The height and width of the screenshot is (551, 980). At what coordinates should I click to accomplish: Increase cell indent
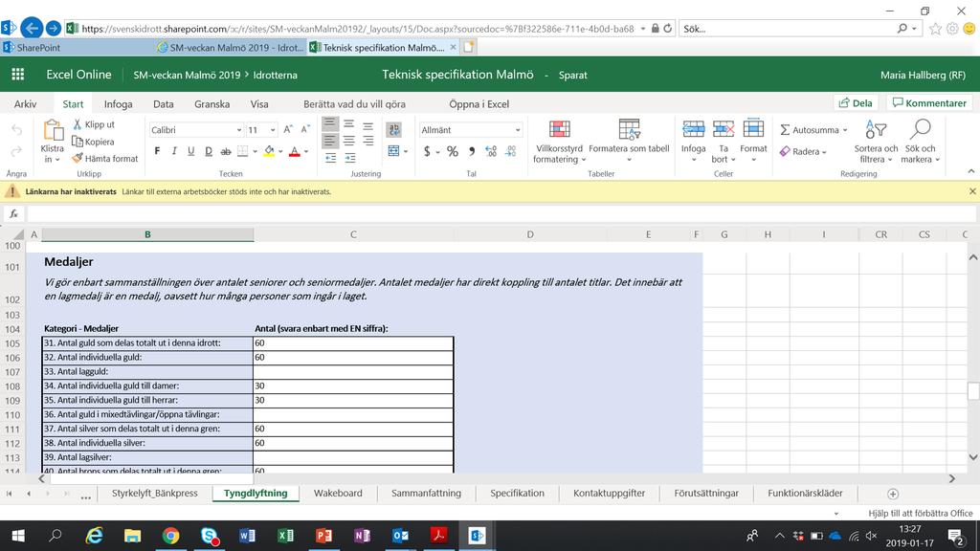tap(349, 158)
